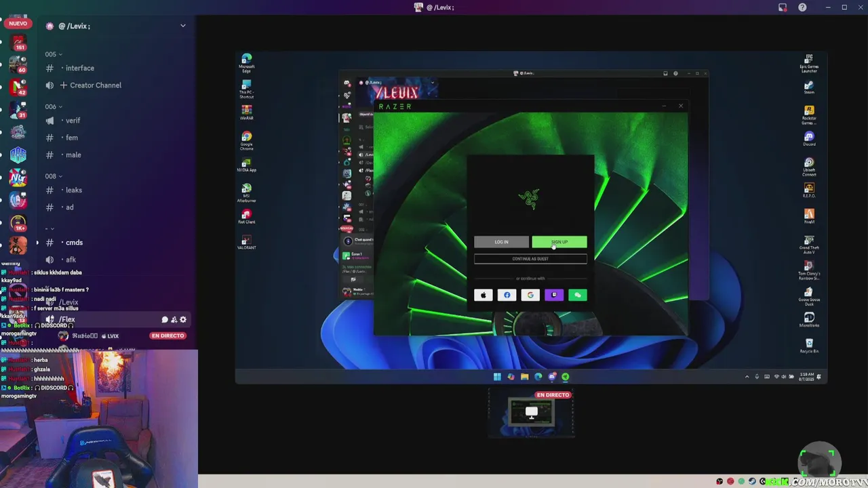Open Rockstar Games desktop icon in stream

[x=808, y=115]
